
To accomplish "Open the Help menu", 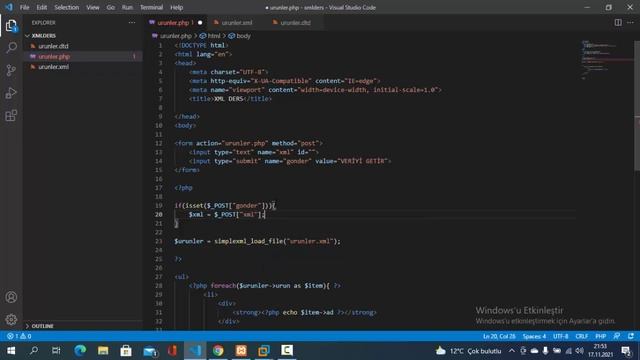I will [176, 7].
